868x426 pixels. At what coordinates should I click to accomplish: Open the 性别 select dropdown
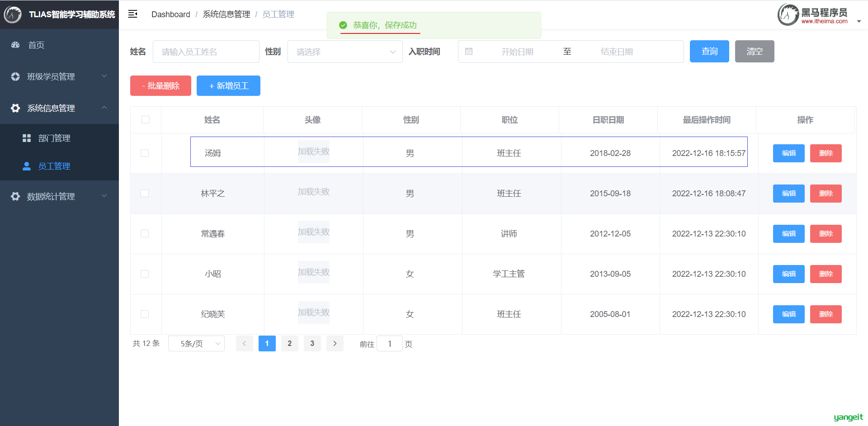(345, 52)
